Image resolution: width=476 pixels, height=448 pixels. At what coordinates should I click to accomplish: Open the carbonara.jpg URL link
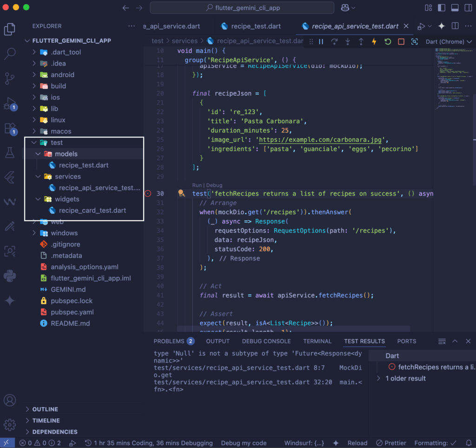(x=320, y=139)
